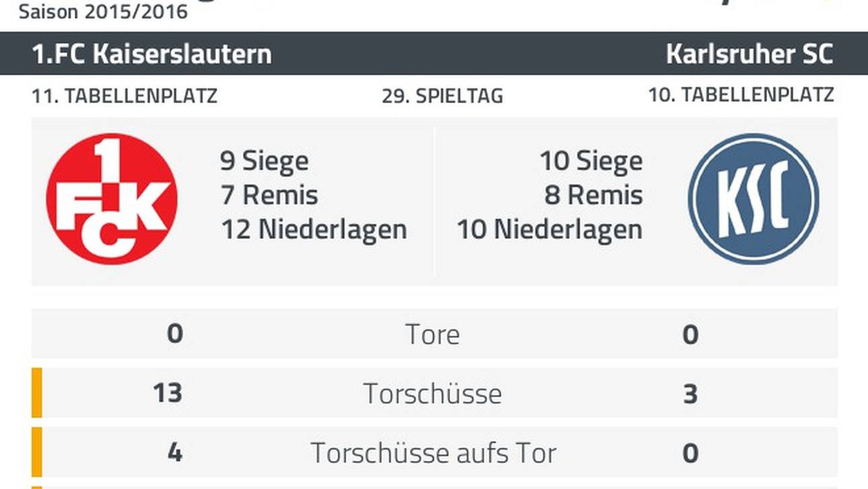
Task: Click the orange marker beside Torschüsse row
Action: [x=36, y=393]
